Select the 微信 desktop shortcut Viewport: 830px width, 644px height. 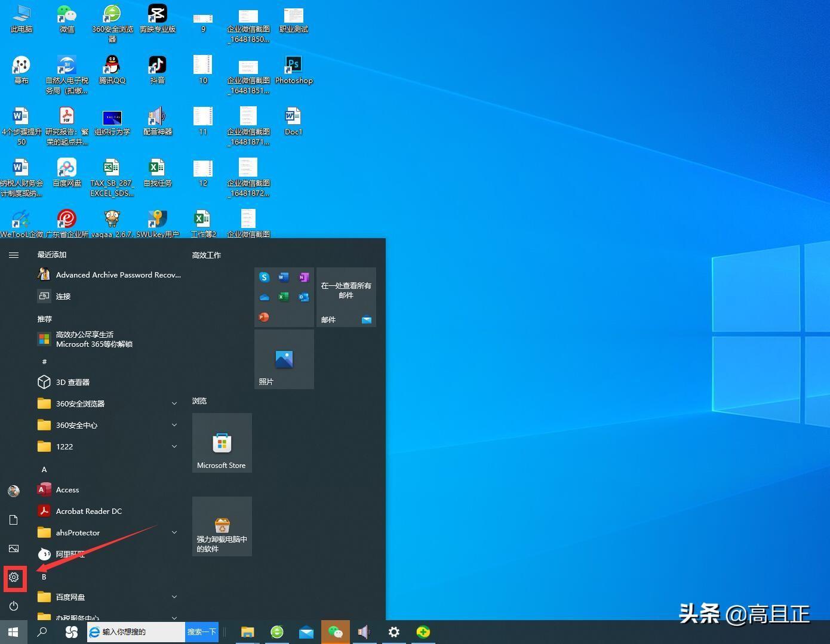pos(67,19)
